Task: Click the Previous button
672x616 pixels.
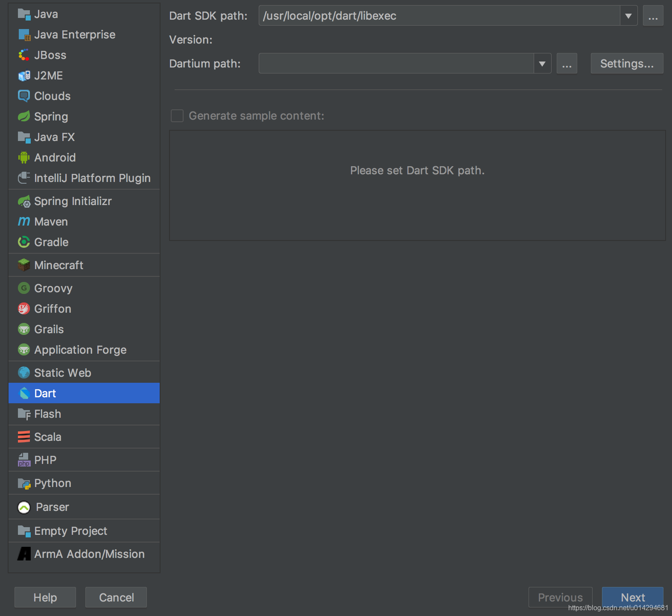Action: coord(561,597)
